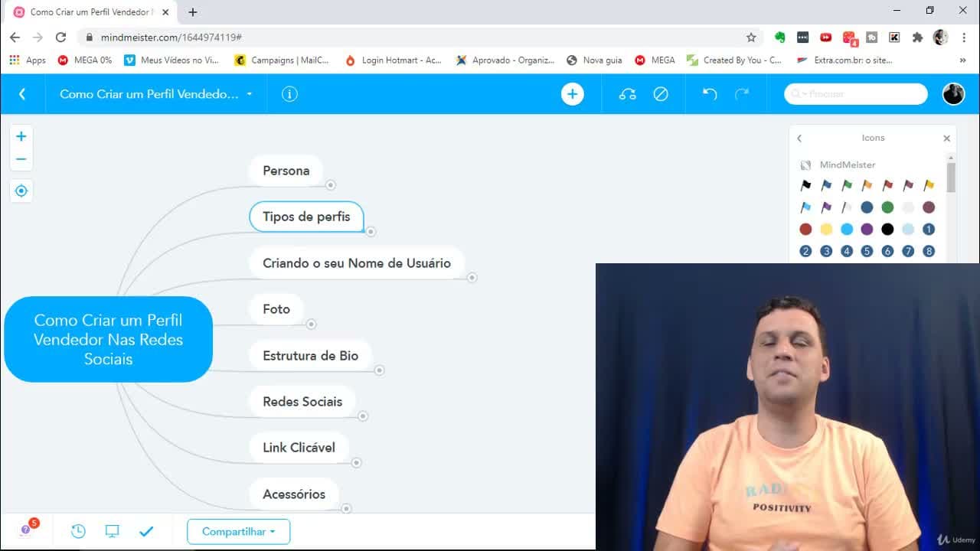
Task: Open the map info icon
Action: coord(289,94)
